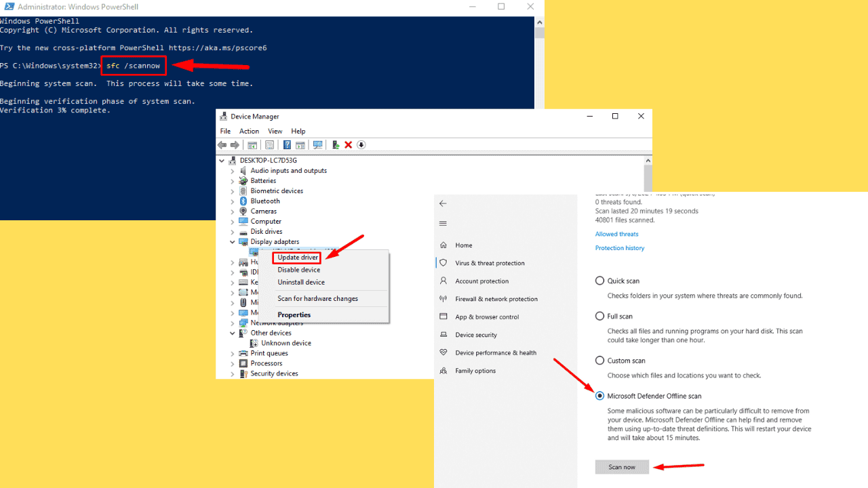Open the Protection history link
Image resolution: width=868 pixels, height=488 pixels.
(620, 248)
